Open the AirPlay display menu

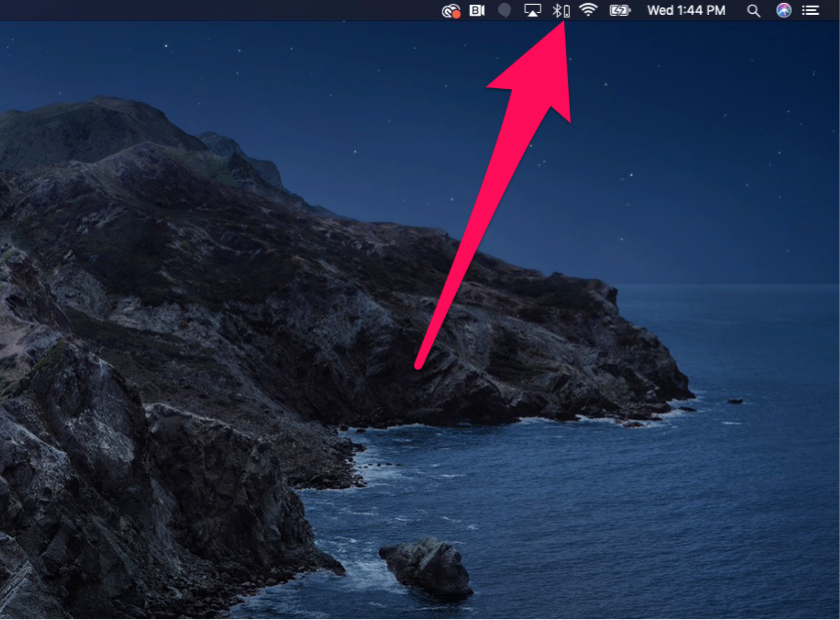(532, 11)
